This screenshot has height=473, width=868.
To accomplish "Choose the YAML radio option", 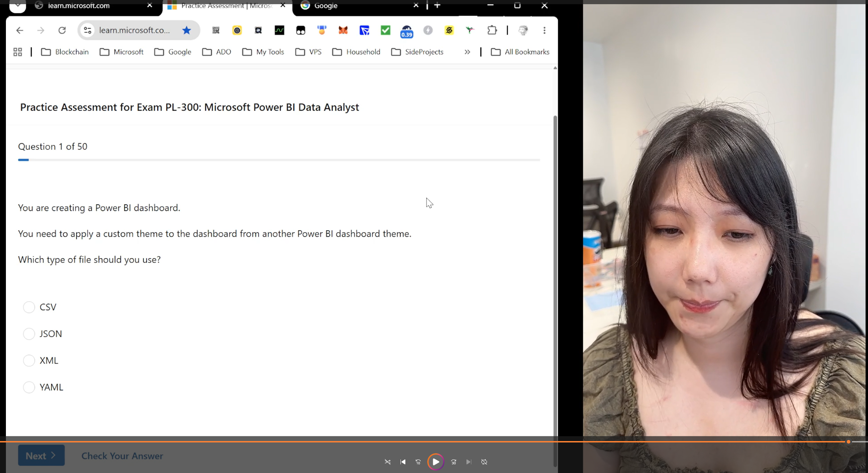I will (x=29, y=387).
